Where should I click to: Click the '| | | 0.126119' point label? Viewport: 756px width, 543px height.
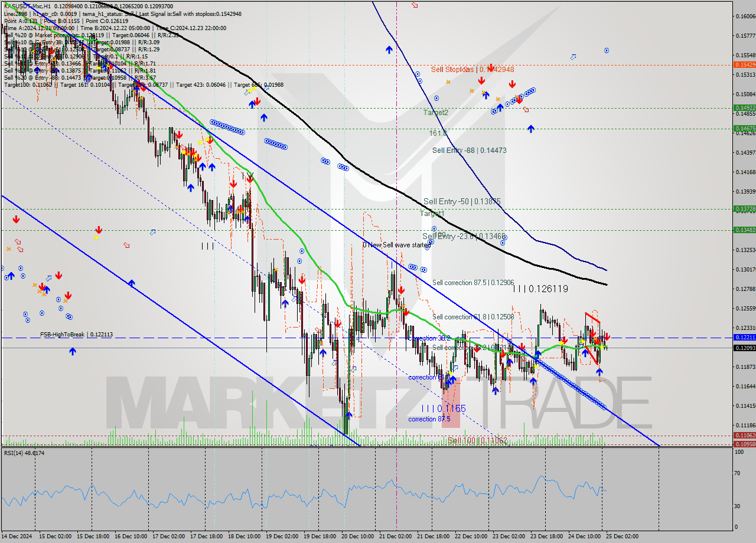[540, 289]
